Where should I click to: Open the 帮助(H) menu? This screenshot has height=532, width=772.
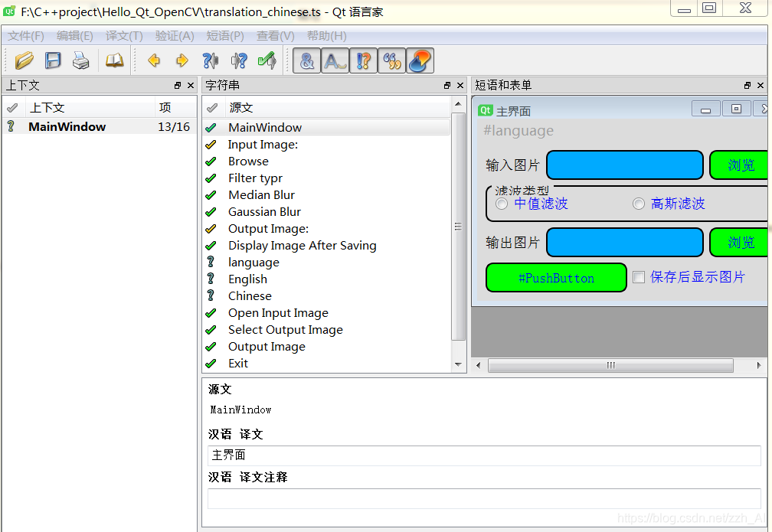tap(326, 36)
